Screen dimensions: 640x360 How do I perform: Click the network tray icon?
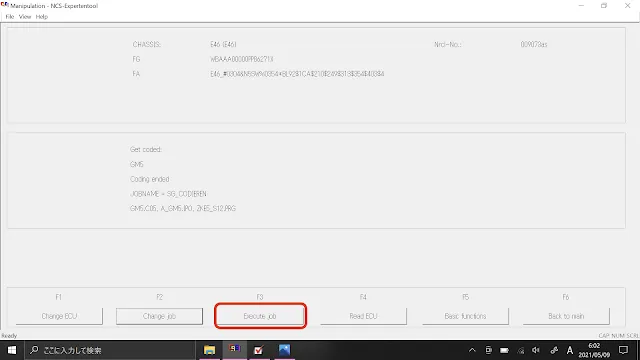click(521, 350)
